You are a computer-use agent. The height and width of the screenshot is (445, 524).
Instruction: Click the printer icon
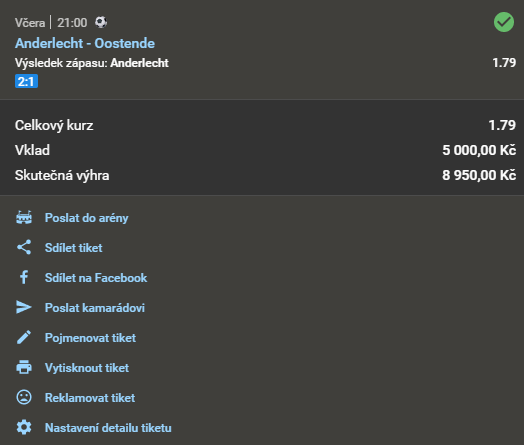pos(24,367)
